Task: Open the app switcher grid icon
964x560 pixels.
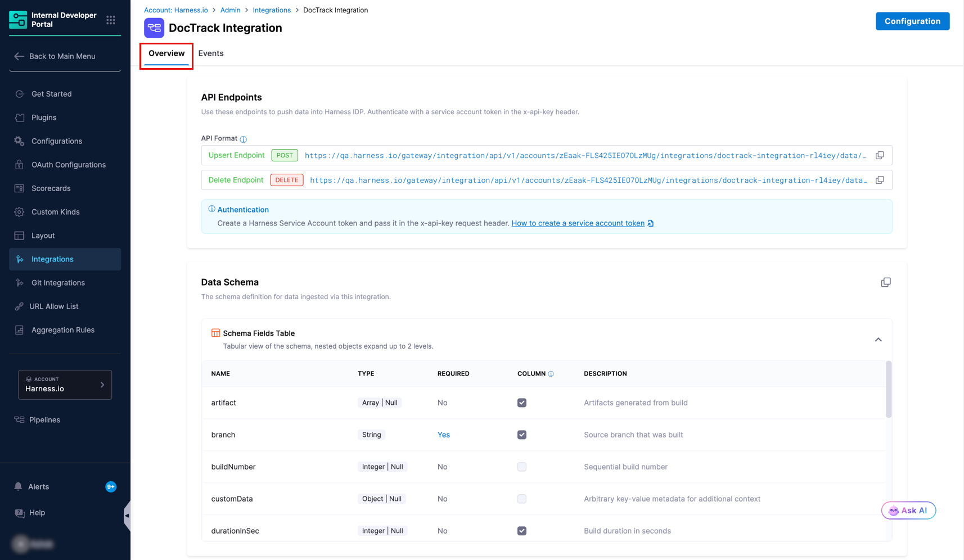Action: coord(111,20)
